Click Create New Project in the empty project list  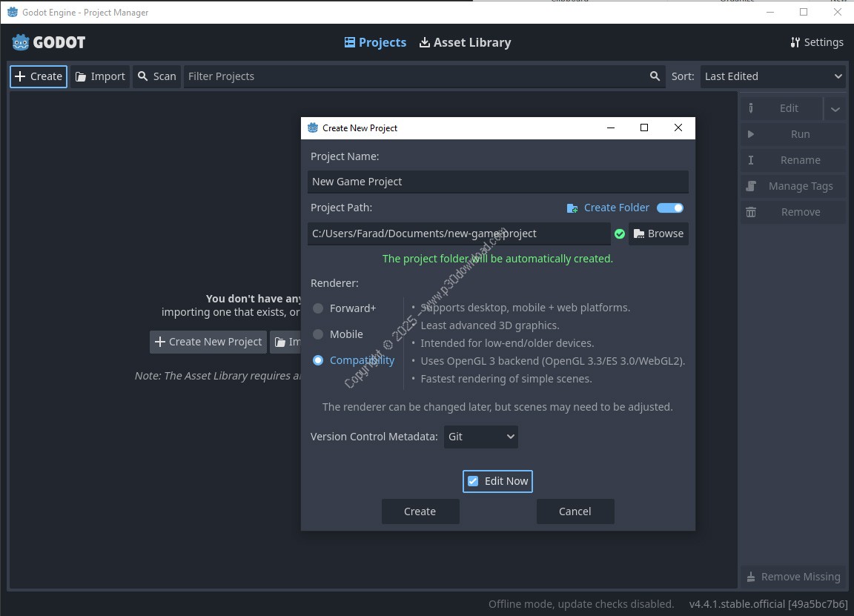tap(208, 342)
